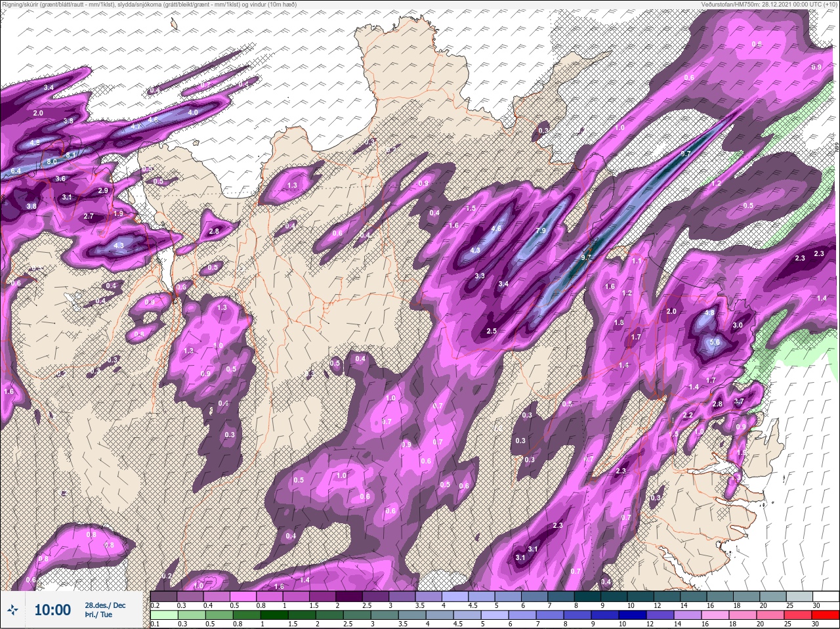Screen dimensions: 840x629
Task: Click the weather service star icon beside 10:00
Action: point(13,610)
